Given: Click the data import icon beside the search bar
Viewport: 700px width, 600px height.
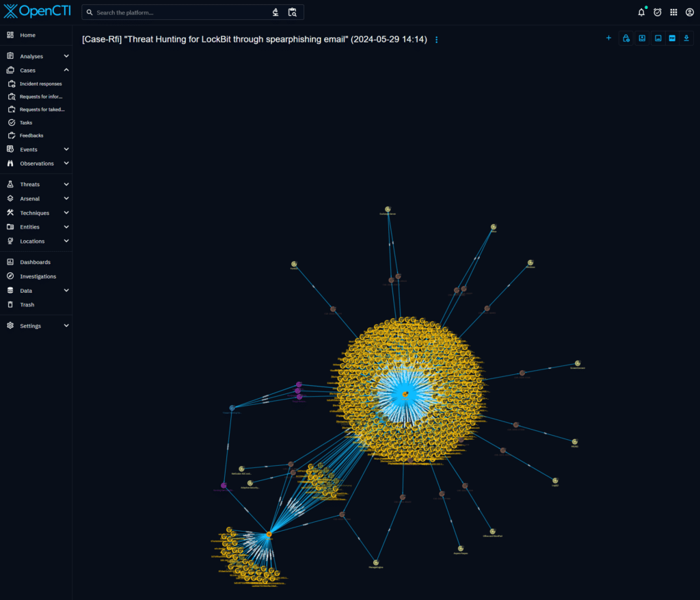Looking at the screenshot, I should pyautogui.click(x=276, y=12).
